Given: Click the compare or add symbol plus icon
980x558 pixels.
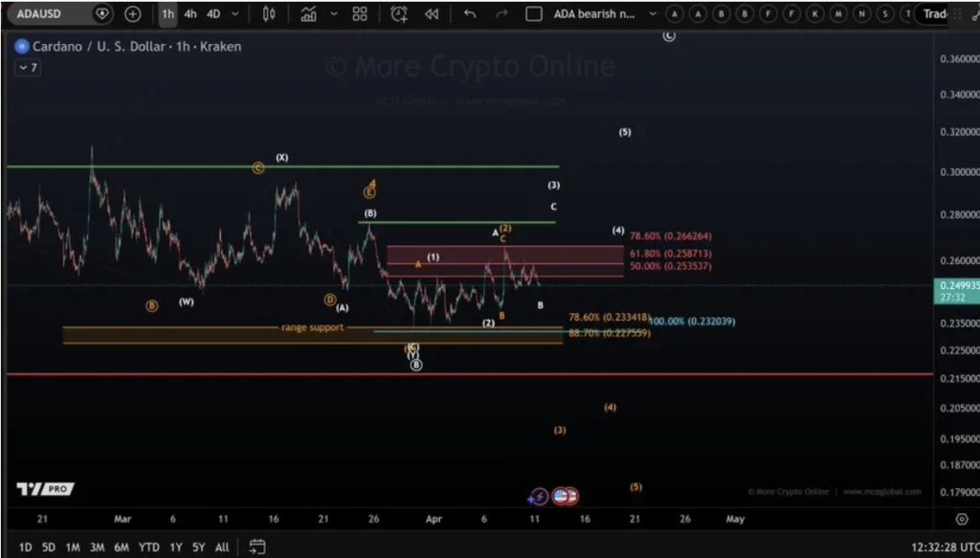Looking at the screenshot, I should click(132, 14).
